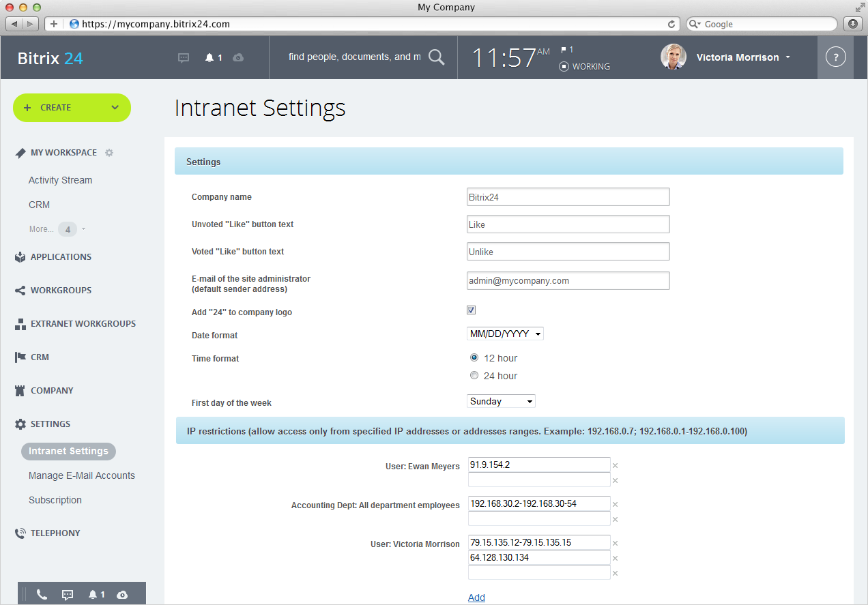Click the green Create button

pyautogui.click(x=72, y=108)
